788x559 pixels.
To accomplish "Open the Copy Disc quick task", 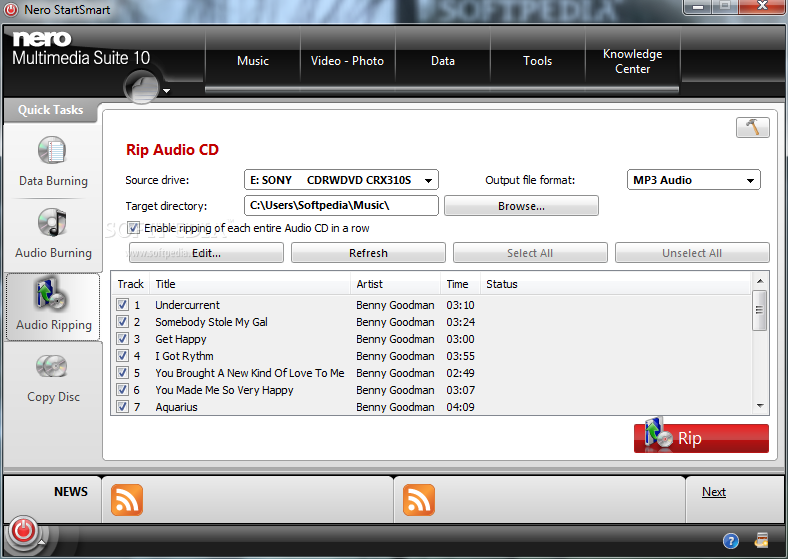I will 53,378.
